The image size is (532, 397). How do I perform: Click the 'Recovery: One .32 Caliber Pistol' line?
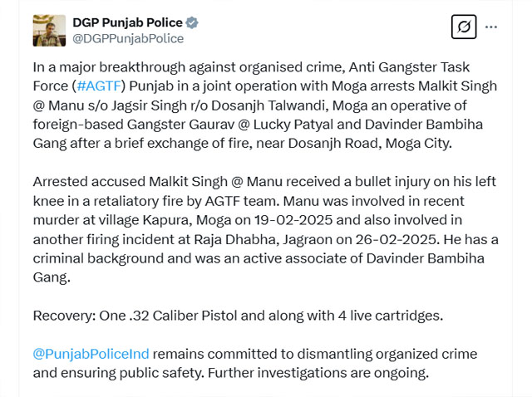pos(239,316)
